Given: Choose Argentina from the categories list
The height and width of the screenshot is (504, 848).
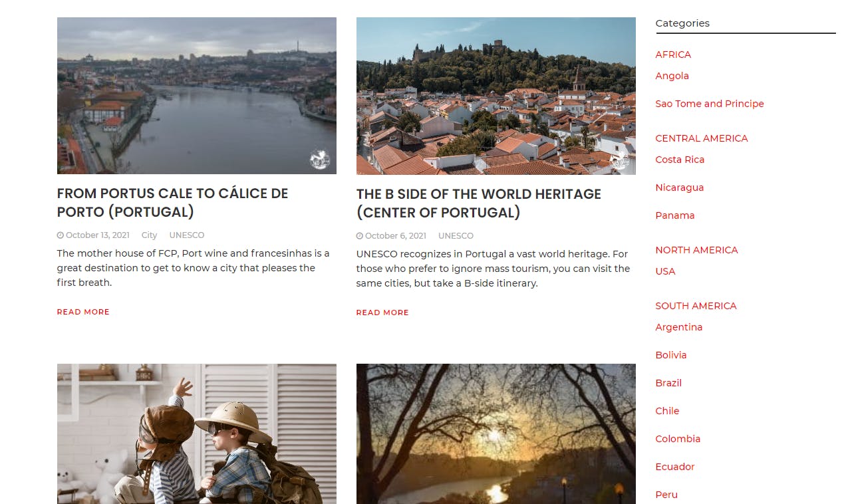Looking at the screenshot, I should [x=678, y=327].
